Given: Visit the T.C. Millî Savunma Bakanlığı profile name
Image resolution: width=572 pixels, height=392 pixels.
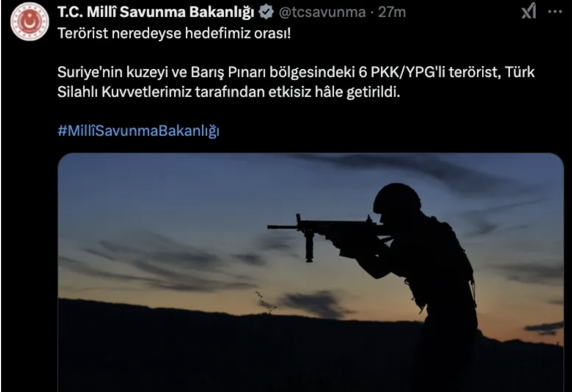Looking at the screenshot, I should [x=156, y=12].
